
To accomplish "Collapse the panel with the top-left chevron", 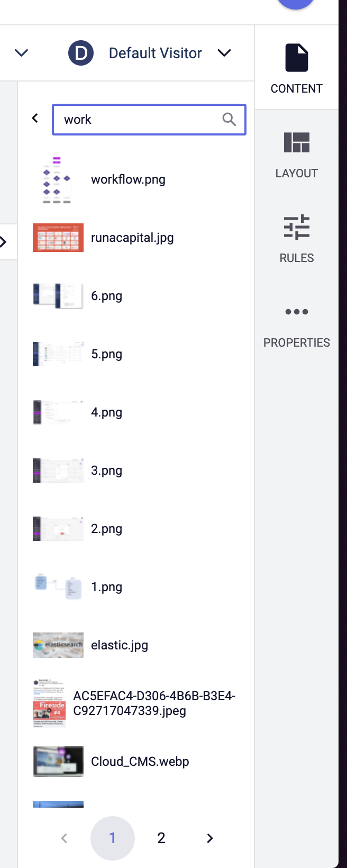I will coord(21,53).
